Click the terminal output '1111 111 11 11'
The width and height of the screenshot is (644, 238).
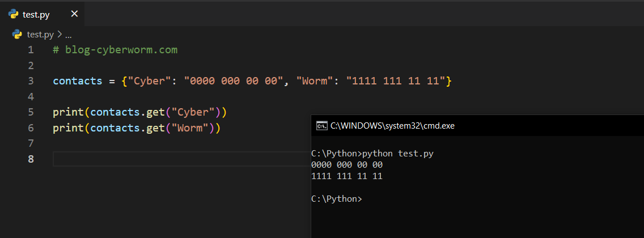[347, 176]
